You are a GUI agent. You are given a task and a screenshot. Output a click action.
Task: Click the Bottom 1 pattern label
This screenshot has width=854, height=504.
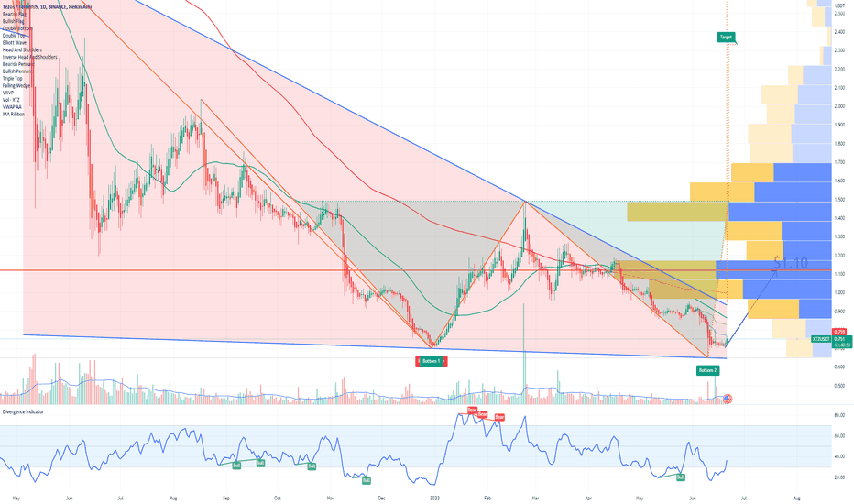tap(432, 361)
